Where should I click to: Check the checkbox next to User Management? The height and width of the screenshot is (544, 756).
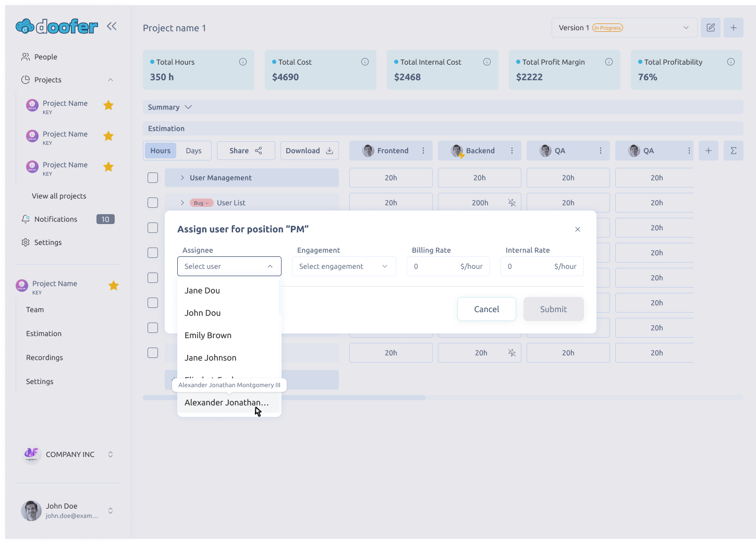(153, 178)
